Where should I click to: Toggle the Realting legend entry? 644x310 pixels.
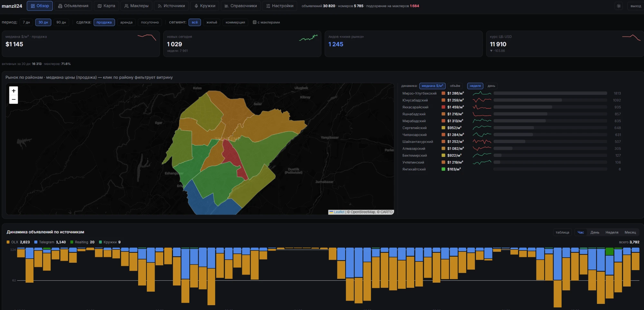(82, 242)
